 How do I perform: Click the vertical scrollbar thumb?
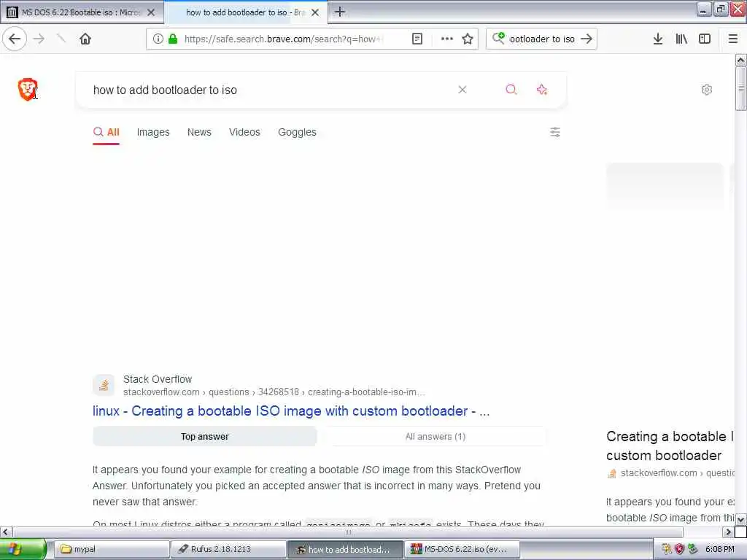[740, 88]
